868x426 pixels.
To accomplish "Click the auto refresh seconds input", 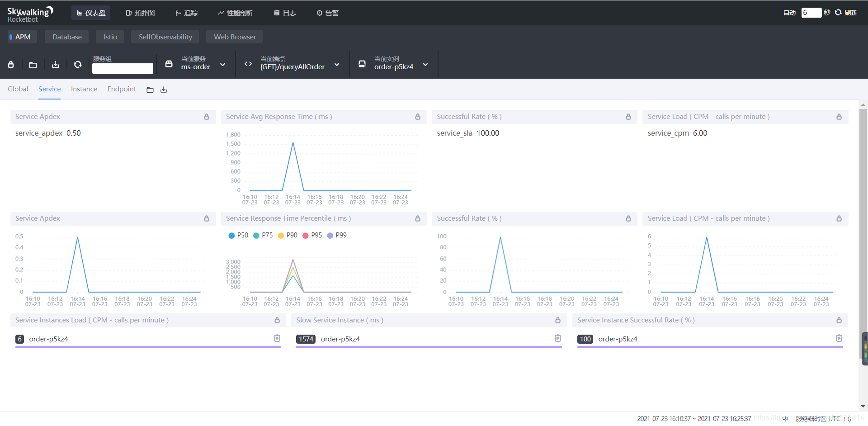I will pos(811,13).
